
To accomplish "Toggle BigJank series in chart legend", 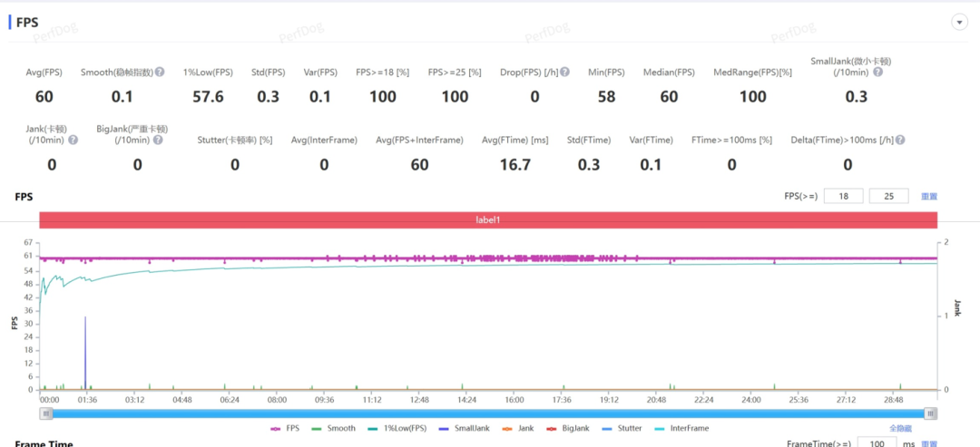I will click(570, 428).
